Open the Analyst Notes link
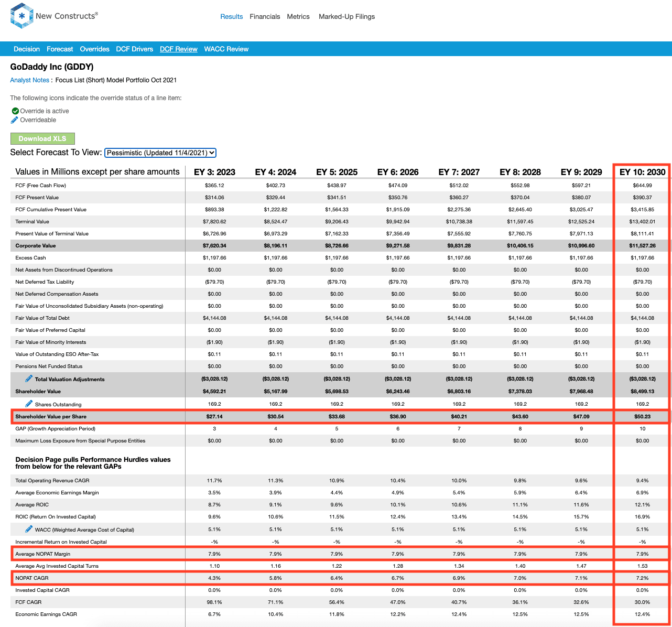Viewport: 672px width, 627px height. coord(29,80)
